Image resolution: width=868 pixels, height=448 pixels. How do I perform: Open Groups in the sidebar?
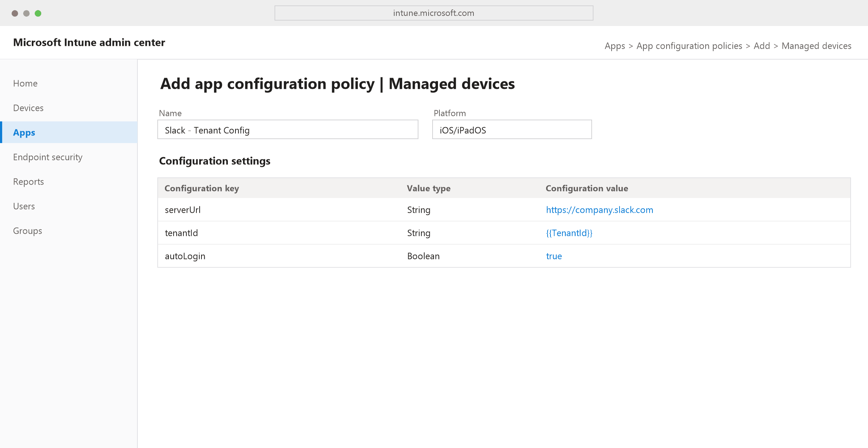point(27,231)
